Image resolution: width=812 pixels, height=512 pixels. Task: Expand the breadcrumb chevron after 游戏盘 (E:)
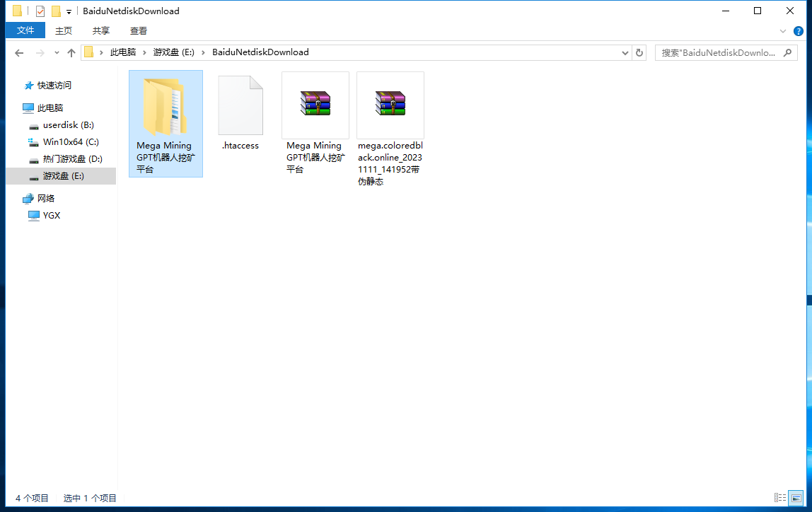pos(203,53)
